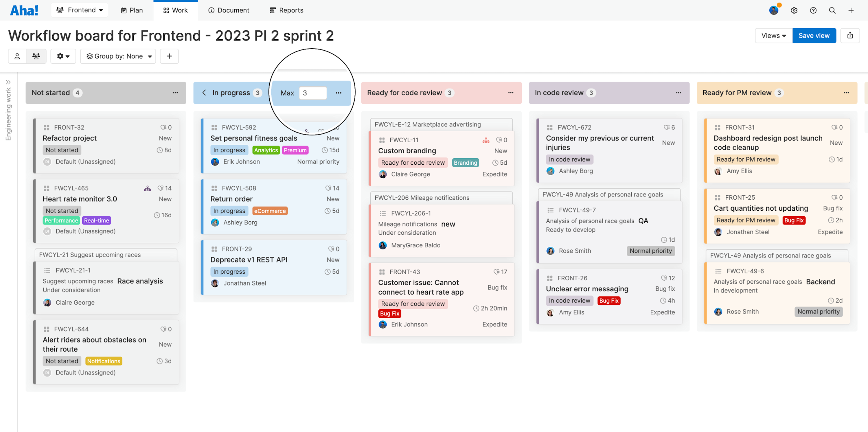
Task: Open the Ready for PM review column menu
Action: [846, 93]
